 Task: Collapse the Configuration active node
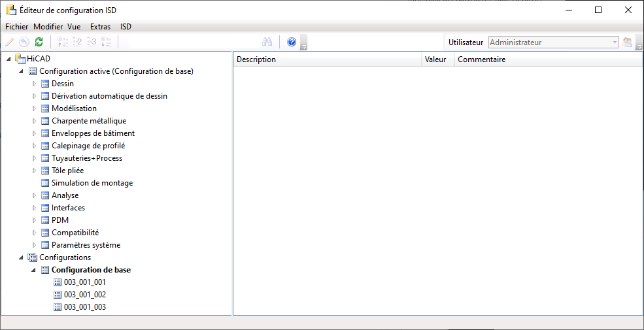point(22,71)
